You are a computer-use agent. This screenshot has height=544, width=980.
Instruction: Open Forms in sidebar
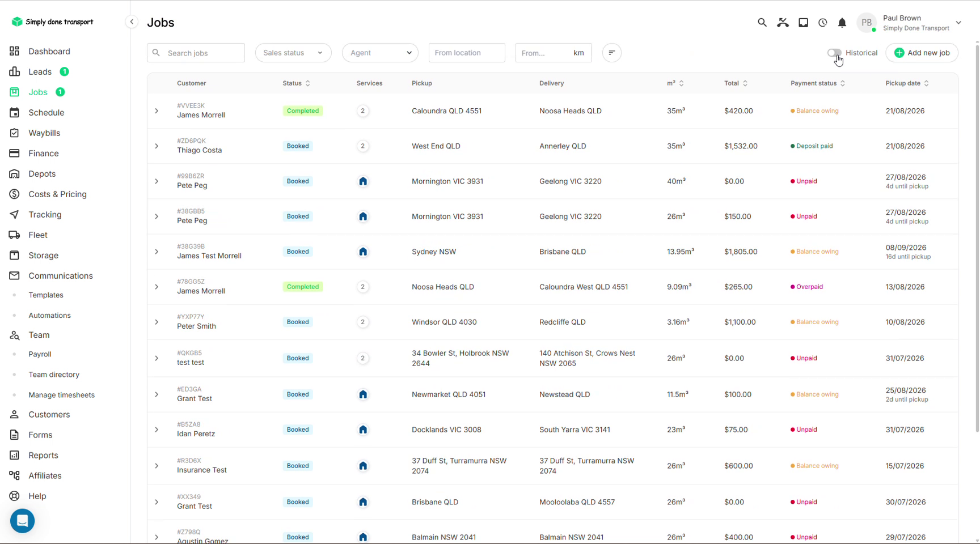coord(40,435)
